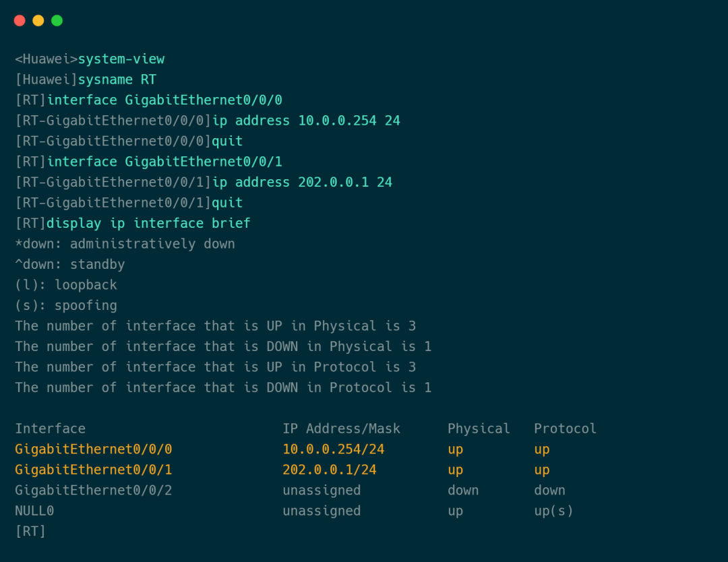728x562 pixels.
Task: Click ip address 10.0.0.254 24 command
Action: [306, 121]
